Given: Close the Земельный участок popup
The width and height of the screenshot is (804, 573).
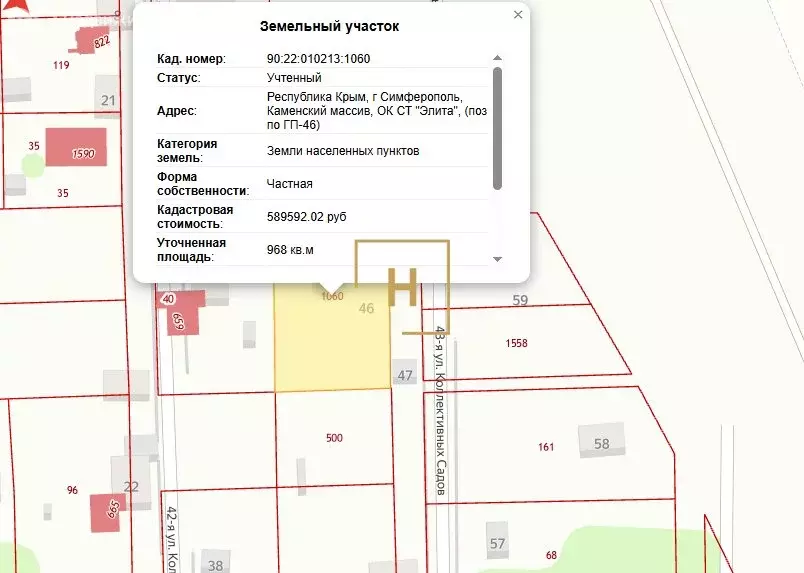Looking at the screenshot, I should [x=517, y=15].
